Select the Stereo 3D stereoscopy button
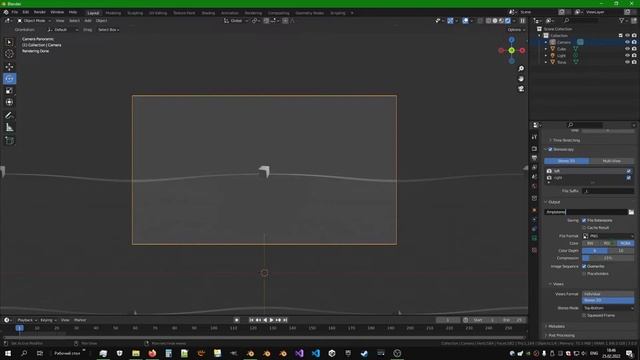 pyautogui.click(x=567, y=161)
